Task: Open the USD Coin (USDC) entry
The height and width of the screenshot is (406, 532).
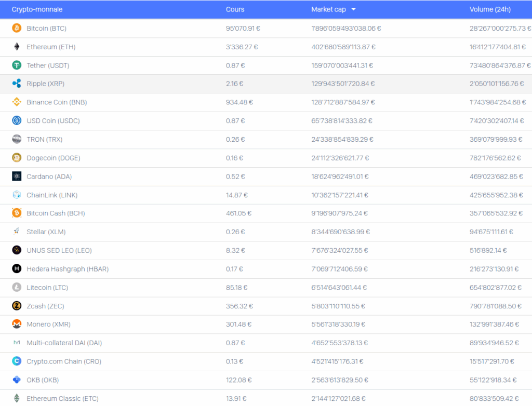Action: pyautogui.click(x=53, y=121)
